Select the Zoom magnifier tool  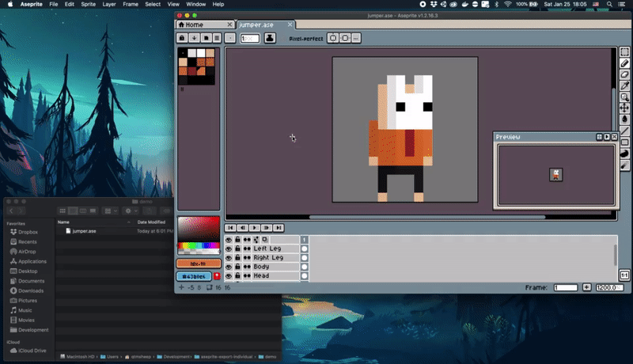(624, 97)
